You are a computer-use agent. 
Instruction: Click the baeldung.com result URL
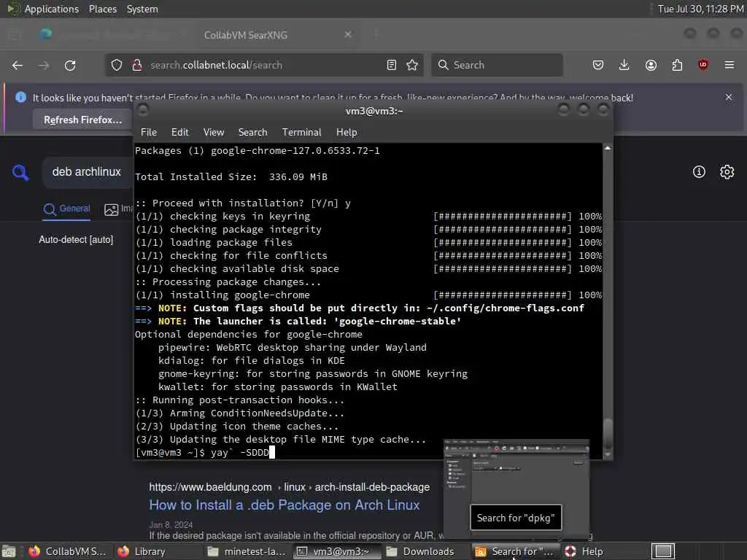(x=289, y=487)
